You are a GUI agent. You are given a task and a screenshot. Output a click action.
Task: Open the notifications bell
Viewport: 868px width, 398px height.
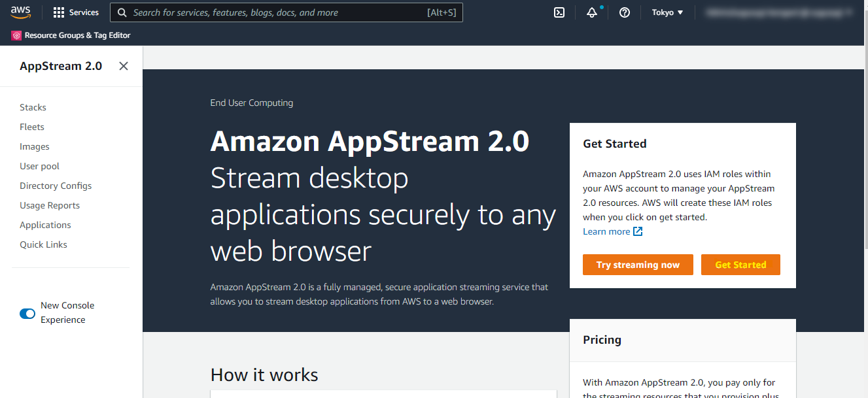(591, 12)
